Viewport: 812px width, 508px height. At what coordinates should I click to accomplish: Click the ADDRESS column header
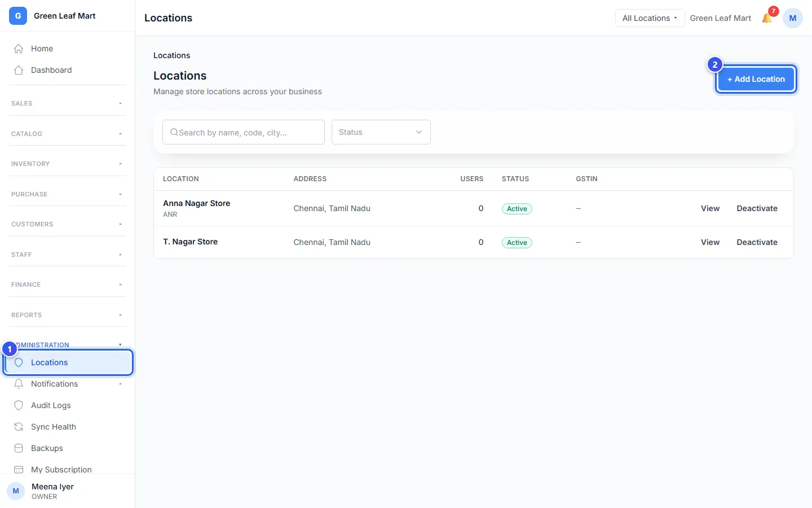pos(310,179)
